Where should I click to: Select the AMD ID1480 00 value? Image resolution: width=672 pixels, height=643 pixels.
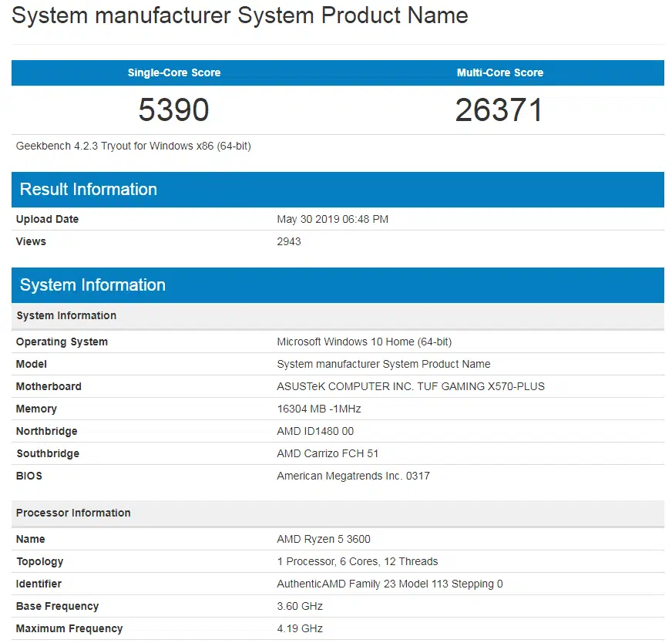(x=315, y=431)
